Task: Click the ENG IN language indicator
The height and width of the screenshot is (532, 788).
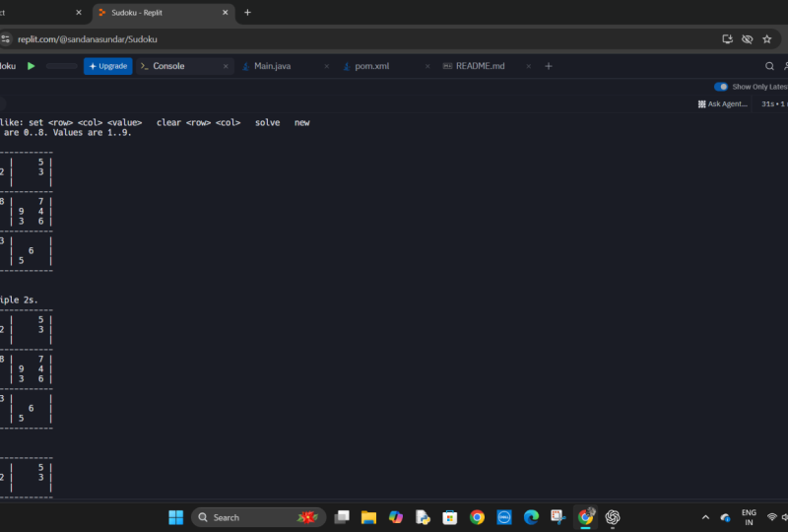Action: point(749,517)
